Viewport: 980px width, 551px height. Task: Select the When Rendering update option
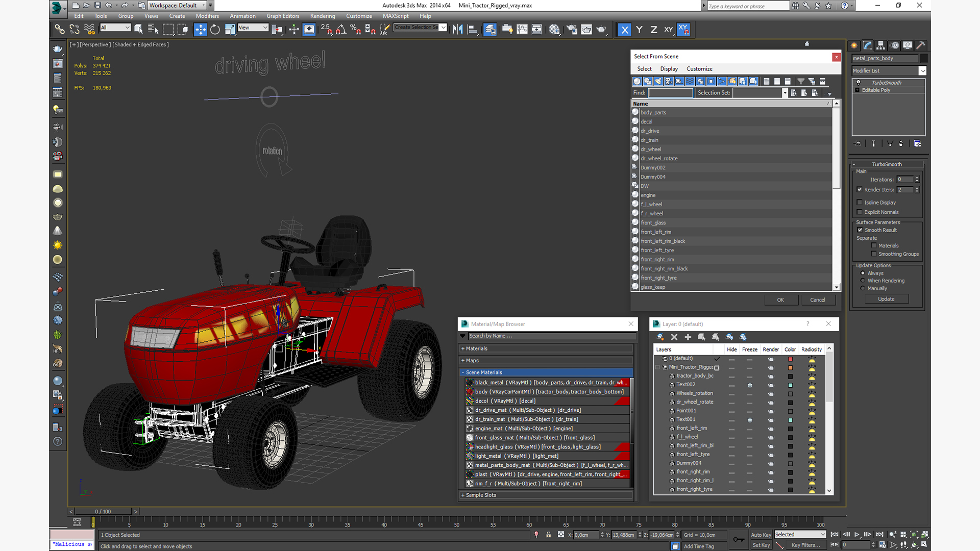[x=863, y=281]
